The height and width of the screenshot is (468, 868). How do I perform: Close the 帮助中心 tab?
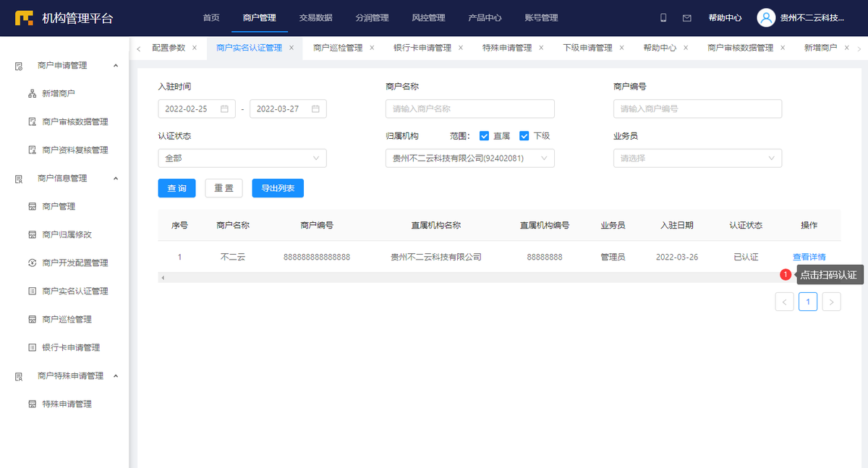(686, 48)
